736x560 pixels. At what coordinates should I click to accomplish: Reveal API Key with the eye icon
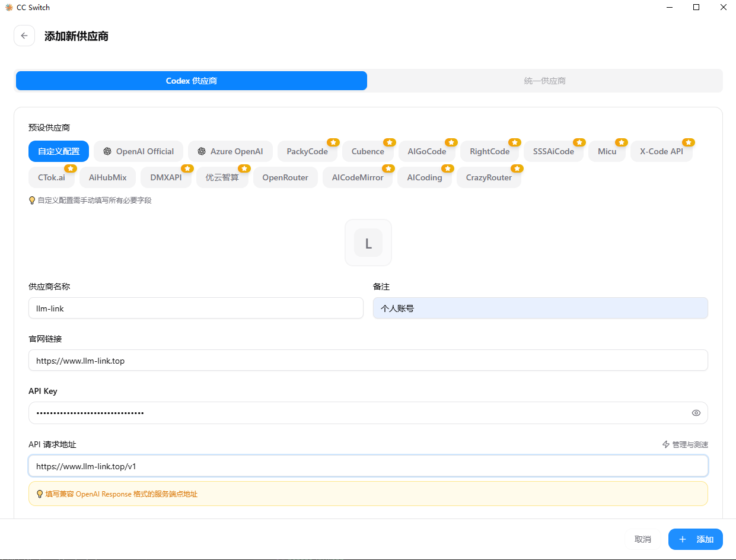click(x=696, y=413)
